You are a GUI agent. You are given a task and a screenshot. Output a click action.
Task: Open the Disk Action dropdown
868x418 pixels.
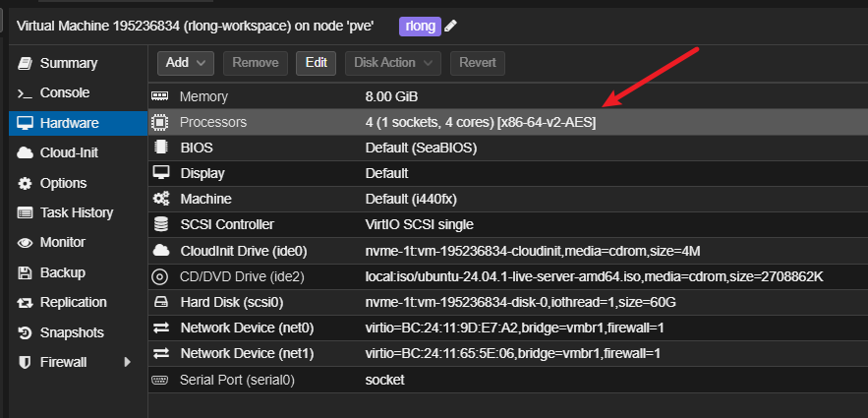click(393, 63)
